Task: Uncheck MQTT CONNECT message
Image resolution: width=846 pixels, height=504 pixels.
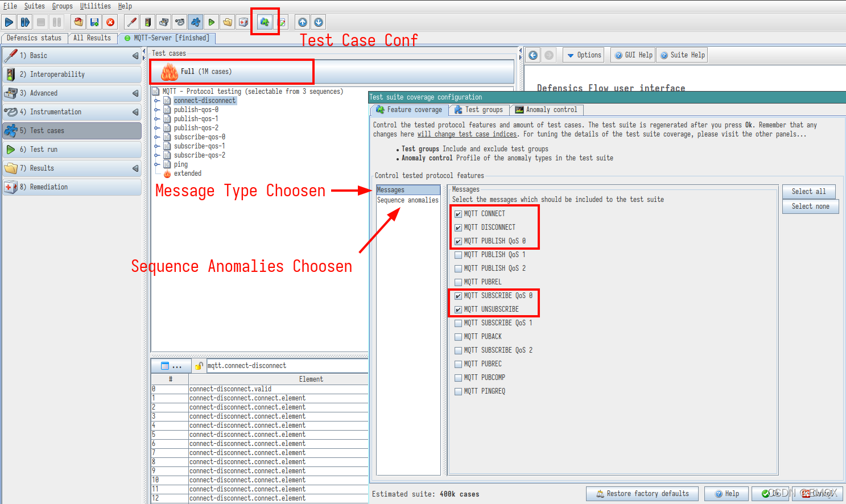Action: point(458,214)
